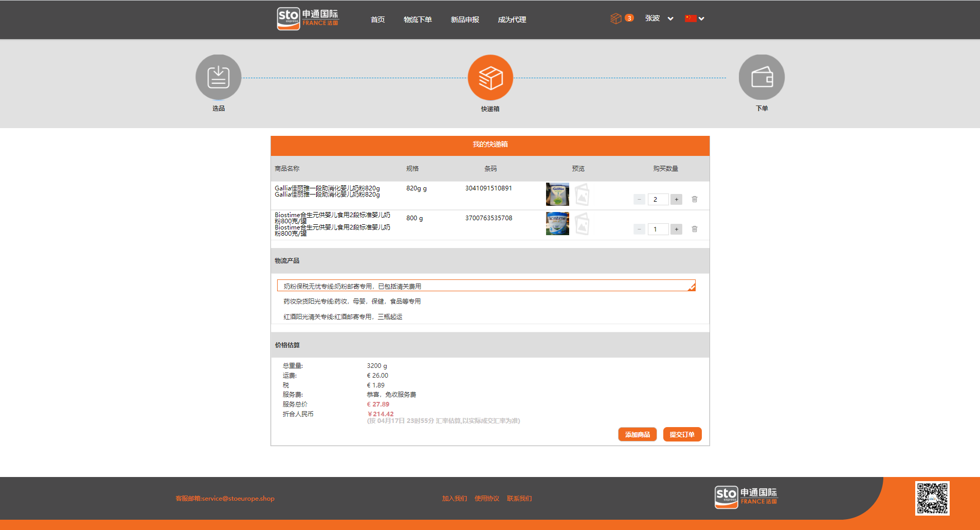The width and height of the screenshot is (980, 530).
Task: Open the Biostime product thumbnail image
Action: [x=557, y=223]
